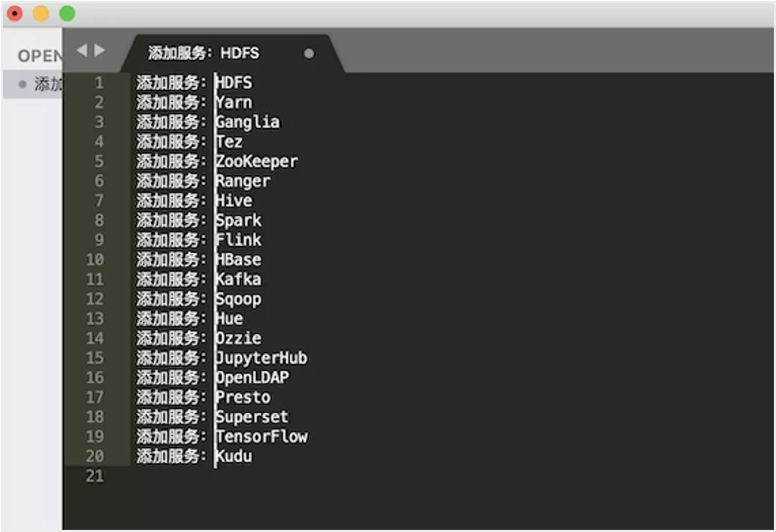
Task: Click the back tab navigation arrow
Action: tap(82, 50)
